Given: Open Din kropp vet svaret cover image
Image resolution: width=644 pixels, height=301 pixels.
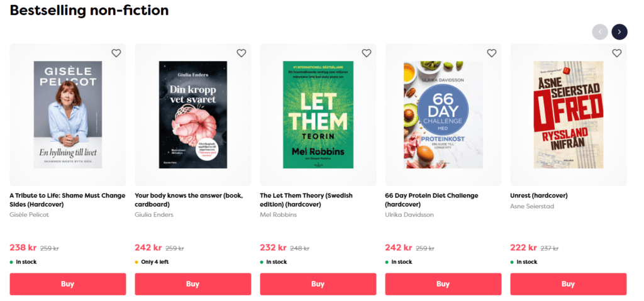Looking at the screenshot, I should pyautogui.click(x=193, y=114).
